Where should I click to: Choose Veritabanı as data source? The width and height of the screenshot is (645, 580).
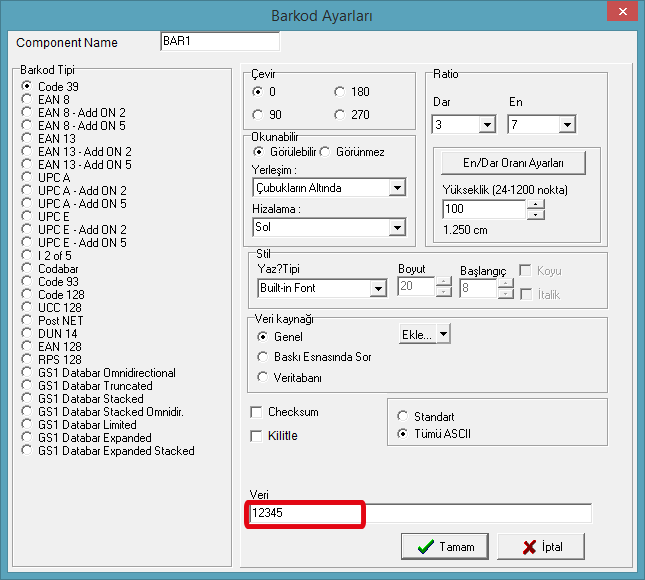click(263, 377)
